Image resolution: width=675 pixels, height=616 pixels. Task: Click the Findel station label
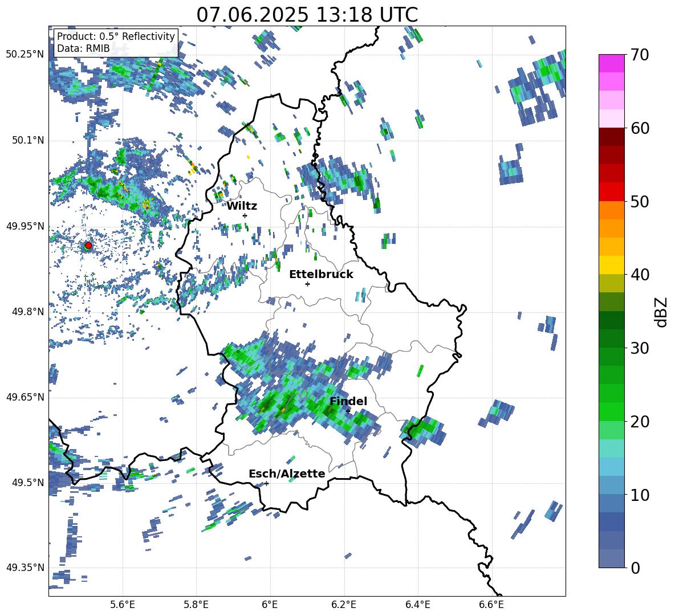(348, 401)
